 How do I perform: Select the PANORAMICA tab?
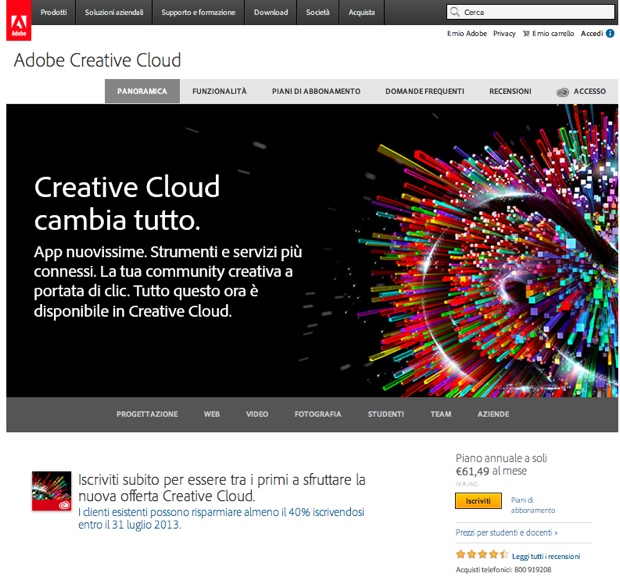click(142, 91)
